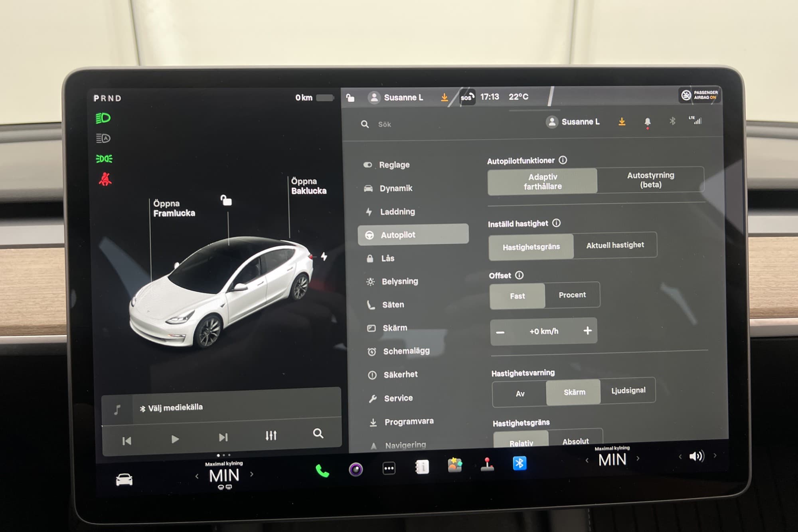This screenshot has height=532, width=798.
Task: Play media with play button
Action: pos(175,439)
